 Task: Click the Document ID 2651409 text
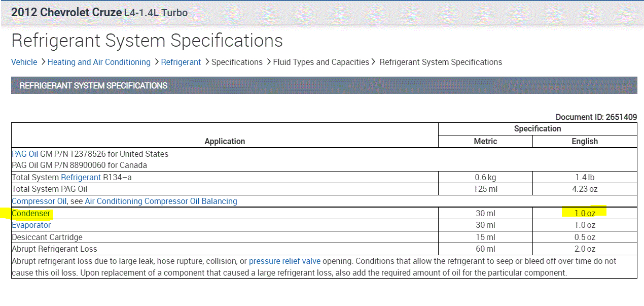(x=596, y=117)
